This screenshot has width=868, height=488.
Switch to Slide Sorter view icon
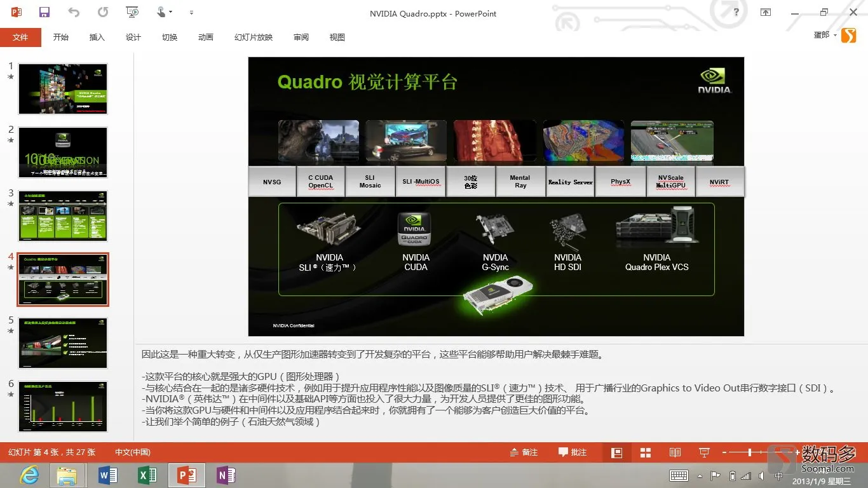(x=646, y=452)
